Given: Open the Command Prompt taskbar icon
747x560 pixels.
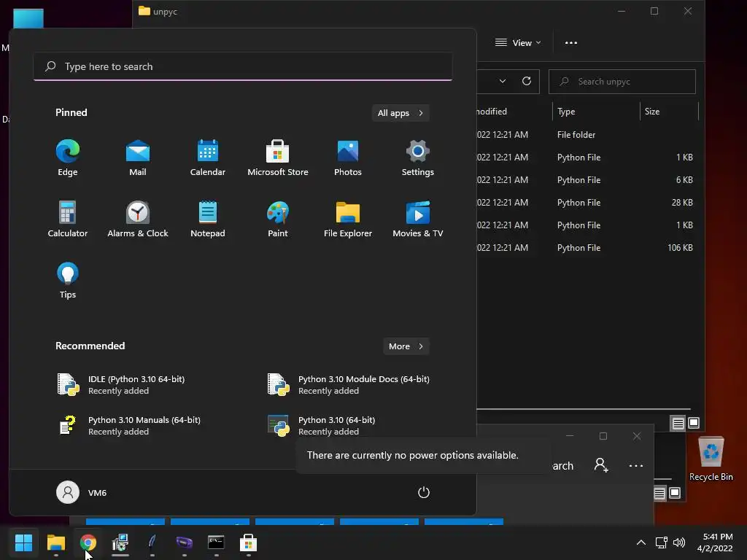Looking at the screenshot, I should point(216,542).
